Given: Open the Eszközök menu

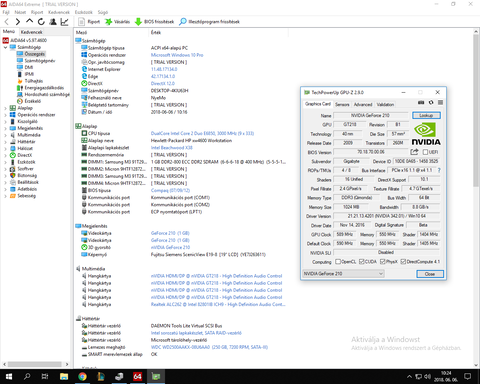Looking at the screenshot, I should 84,12.
